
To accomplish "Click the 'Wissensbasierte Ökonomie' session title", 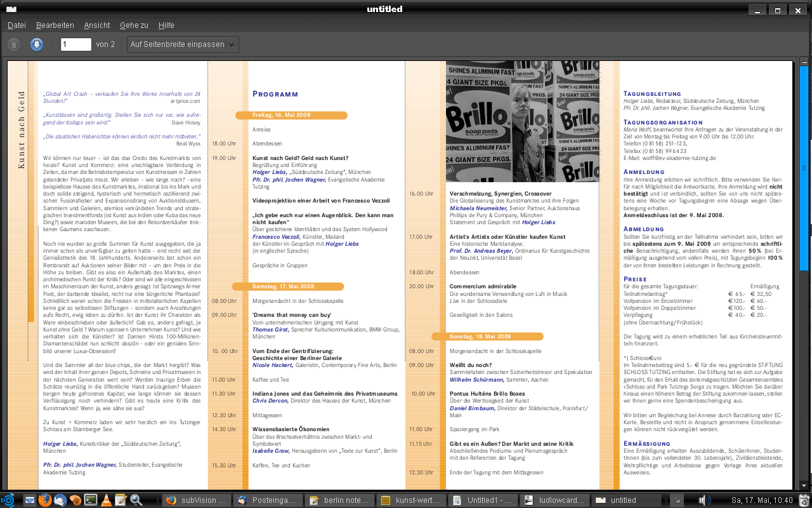I will click(x=291, y=429).
